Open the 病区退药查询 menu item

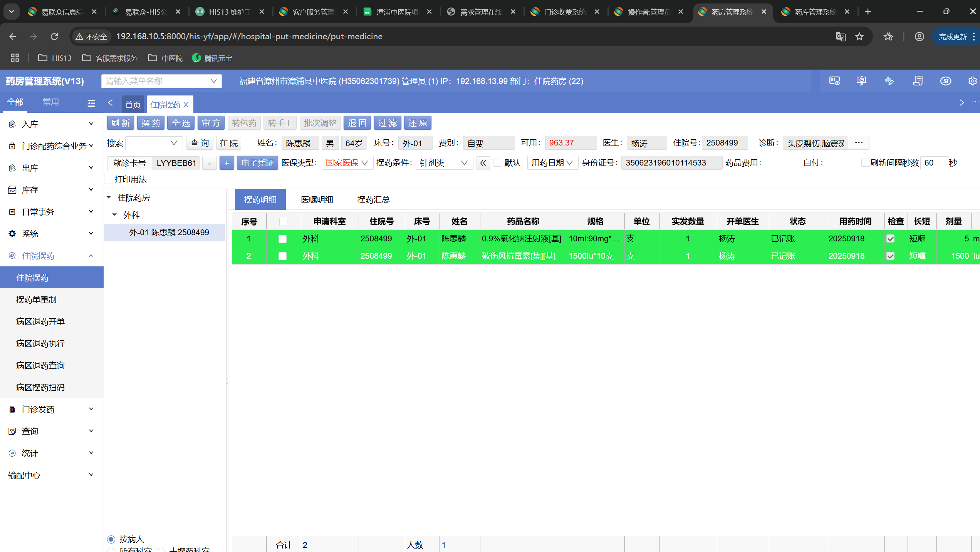pos(40,365)
